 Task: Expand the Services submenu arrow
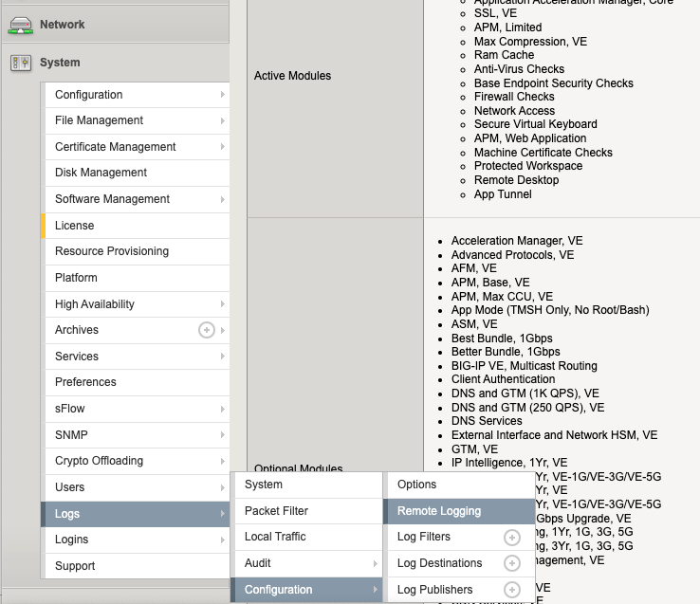coord(222,357)
